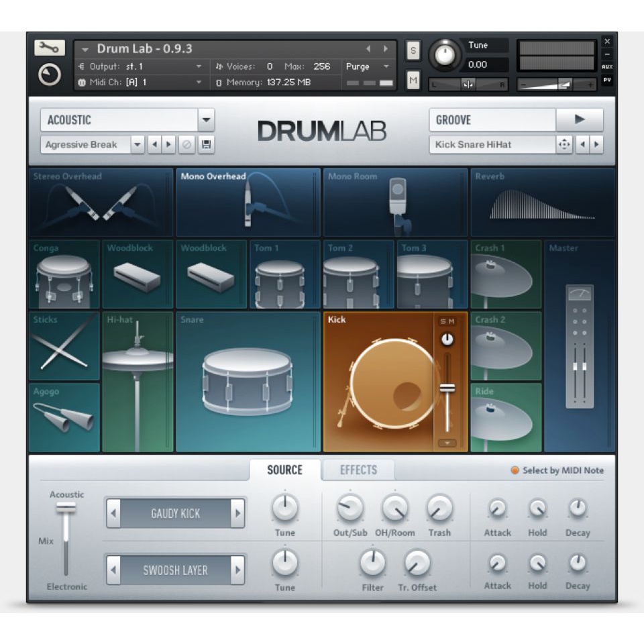The height and width of the screenshot is (644, 644).
Task: Select the Tom 1 drum cell
Action: 284,274
